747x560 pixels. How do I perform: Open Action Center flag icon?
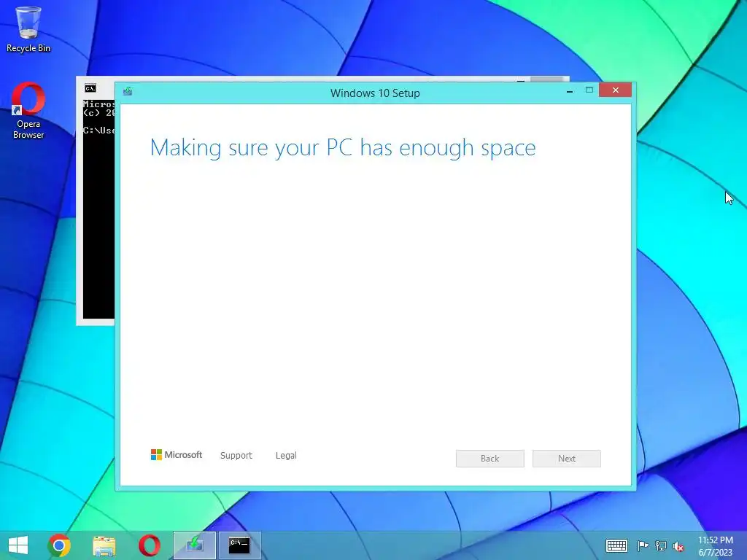643,545
